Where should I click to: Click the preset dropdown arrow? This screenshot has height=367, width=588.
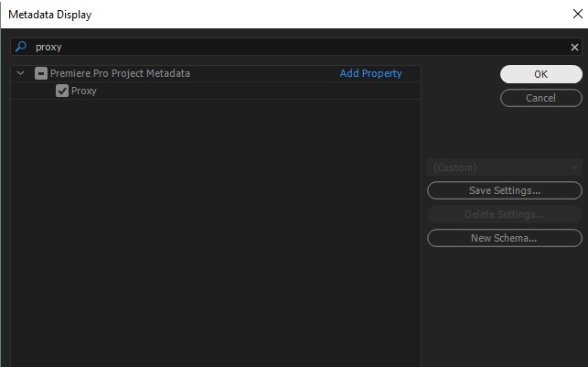coord(573,167)
